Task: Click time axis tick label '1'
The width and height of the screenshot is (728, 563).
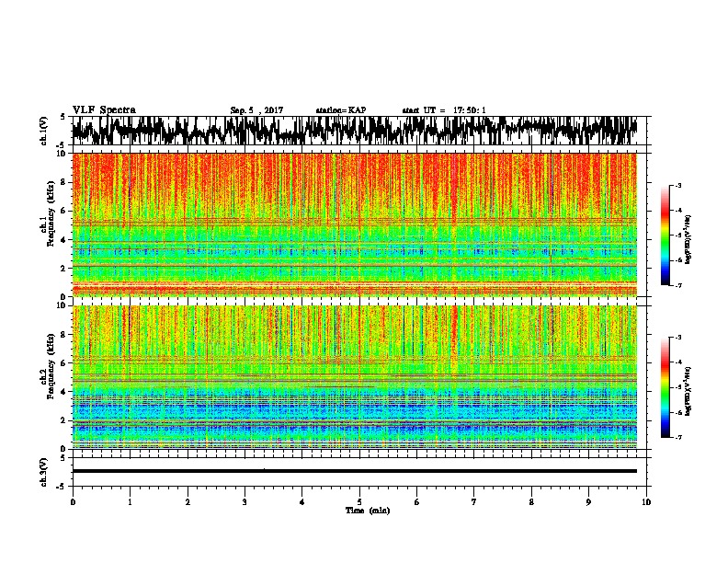Action: 130,502
